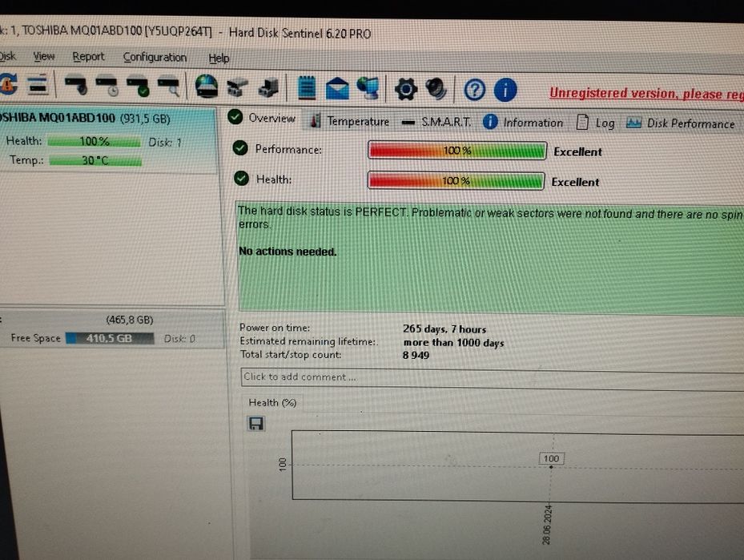Click the 'Disk: 1' label

tap(165, 143)
